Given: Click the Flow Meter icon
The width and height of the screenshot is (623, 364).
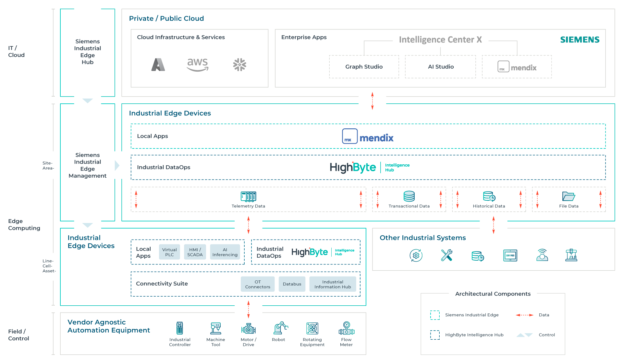Looking at the screenshot, I should [347, 328].
